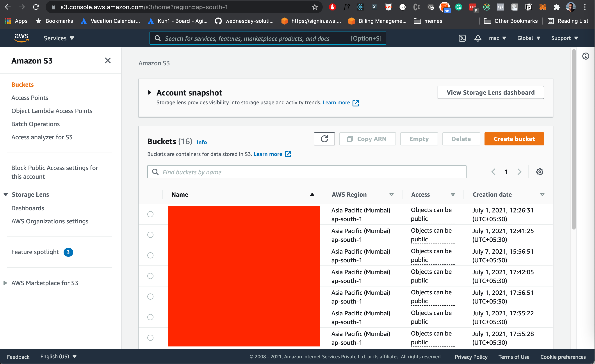Open Access Points in the sidebar
Image resolution: width=595 pixels, height=364 pixels.
(x=30, y=98)
